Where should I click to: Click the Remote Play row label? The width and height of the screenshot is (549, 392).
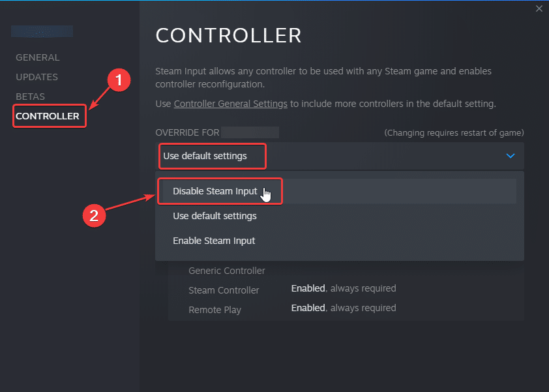tap(215, 310)
